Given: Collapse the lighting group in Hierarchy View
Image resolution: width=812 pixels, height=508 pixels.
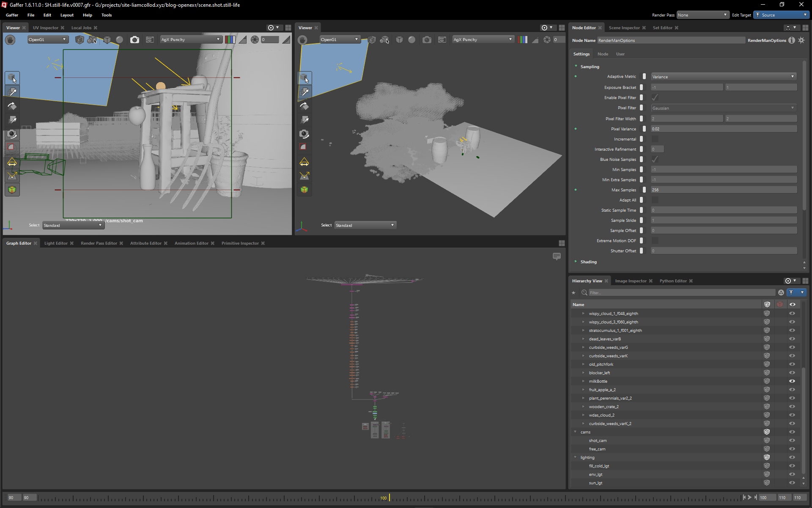Looking at the screenshot, I should click(575, 457).
